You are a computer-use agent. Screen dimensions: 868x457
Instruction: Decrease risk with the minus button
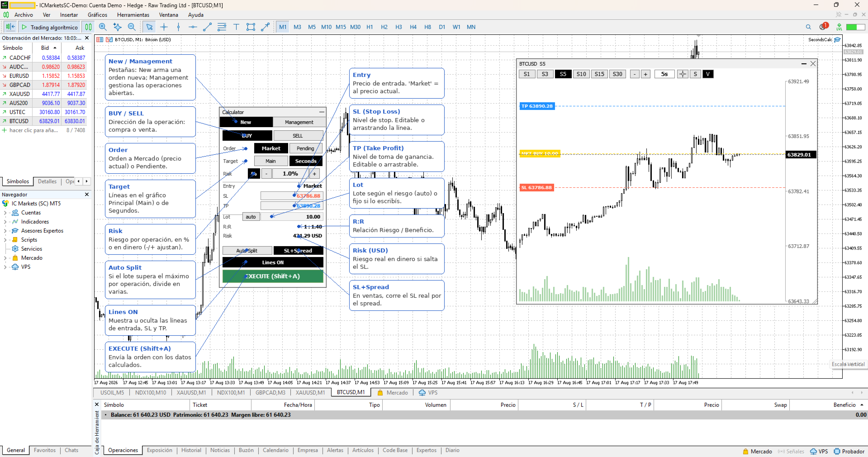click(x=267, y=174)
